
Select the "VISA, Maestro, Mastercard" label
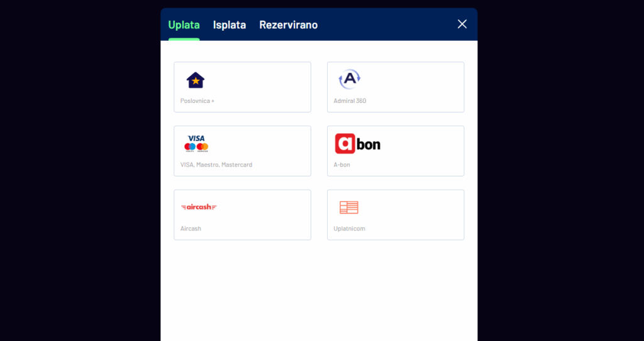[216, 165]
